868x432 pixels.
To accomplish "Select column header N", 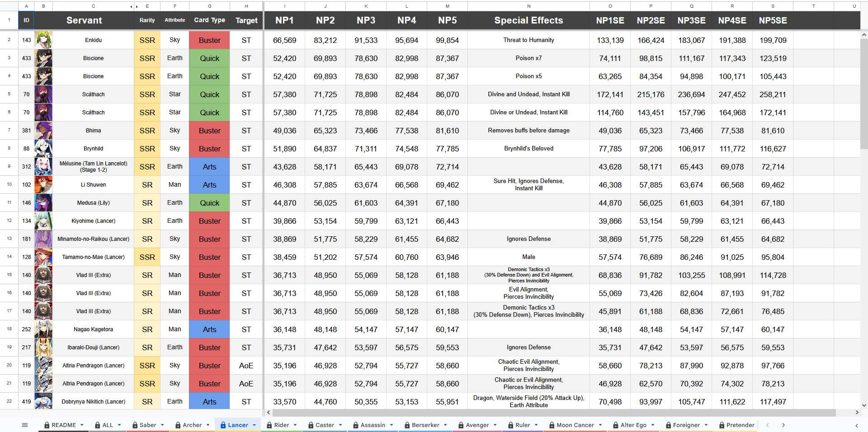I will click(529, 6).
